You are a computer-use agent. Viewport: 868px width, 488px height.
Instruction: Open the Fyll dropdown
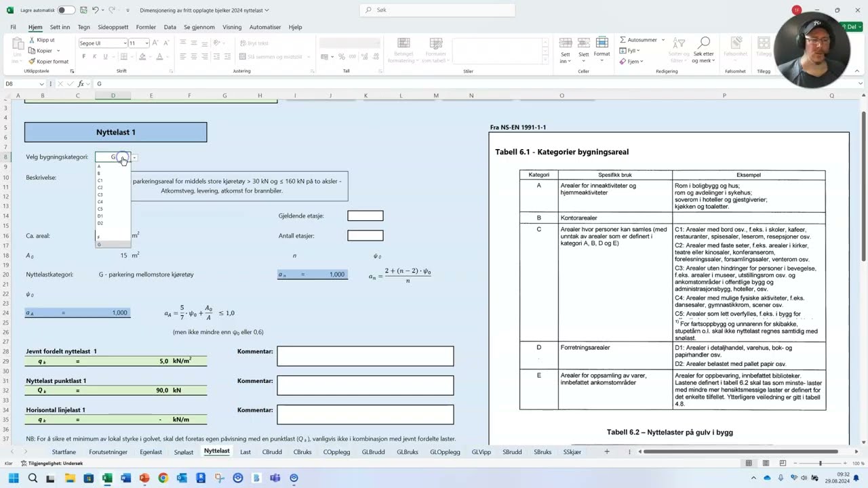click(629, 51)
